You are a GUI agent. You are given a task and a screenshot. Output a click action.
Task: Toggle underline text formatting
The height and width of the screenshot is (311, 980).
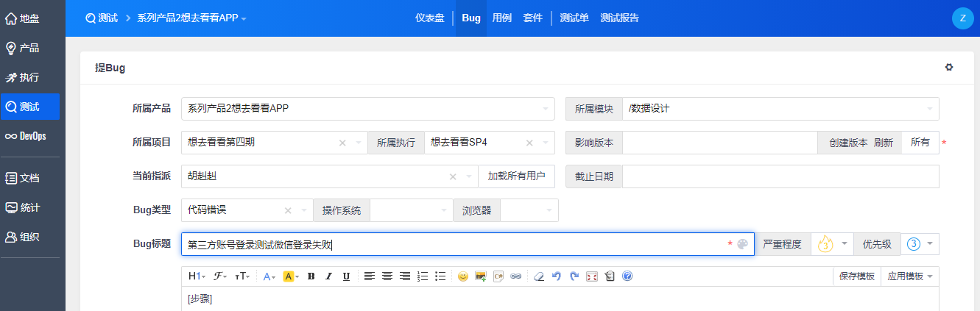[346, 276]
